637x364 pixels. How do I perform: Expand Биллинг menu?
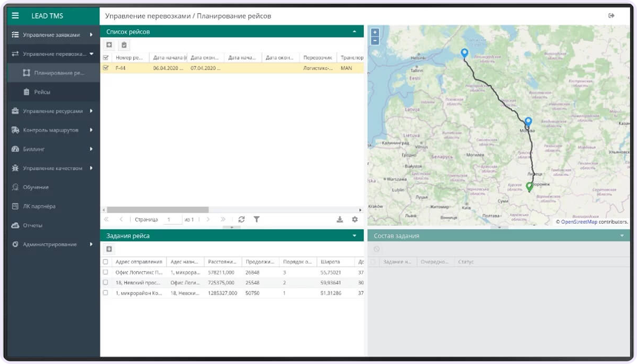53,149
